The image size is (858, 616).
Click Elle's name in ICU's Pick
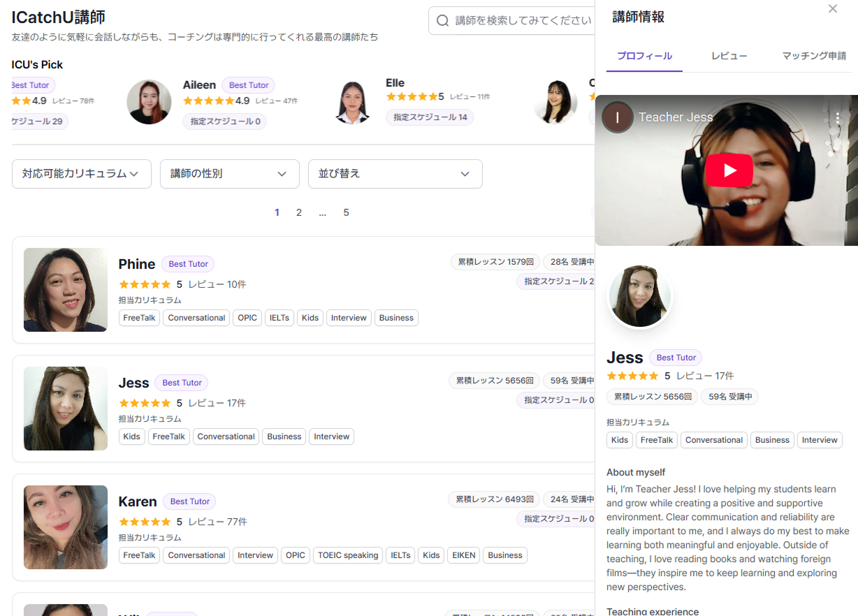[x=395, y=82]
